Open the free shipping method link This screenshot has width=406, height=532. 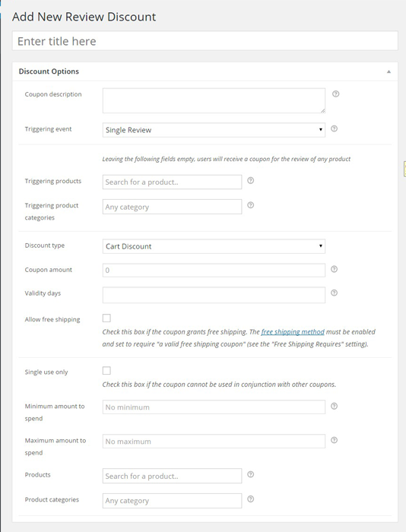click(293, 332)
